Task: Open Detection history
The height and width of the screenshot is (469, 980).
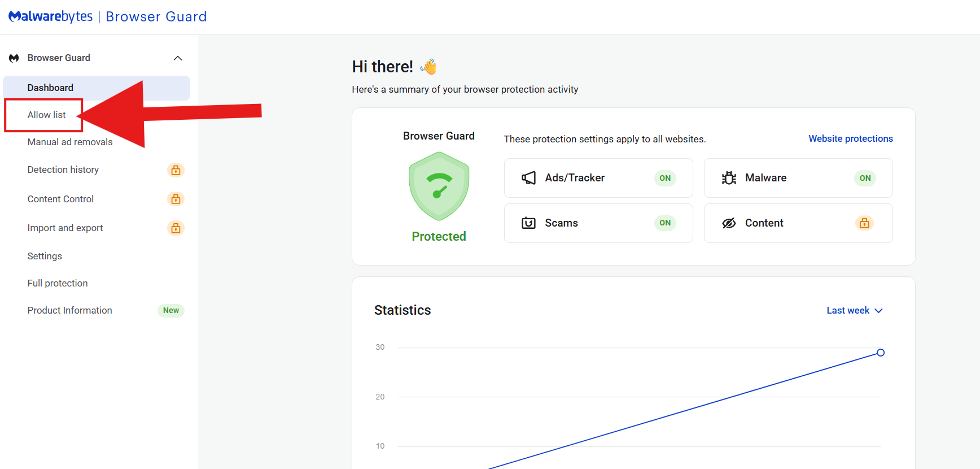Action: click(63, 170)
